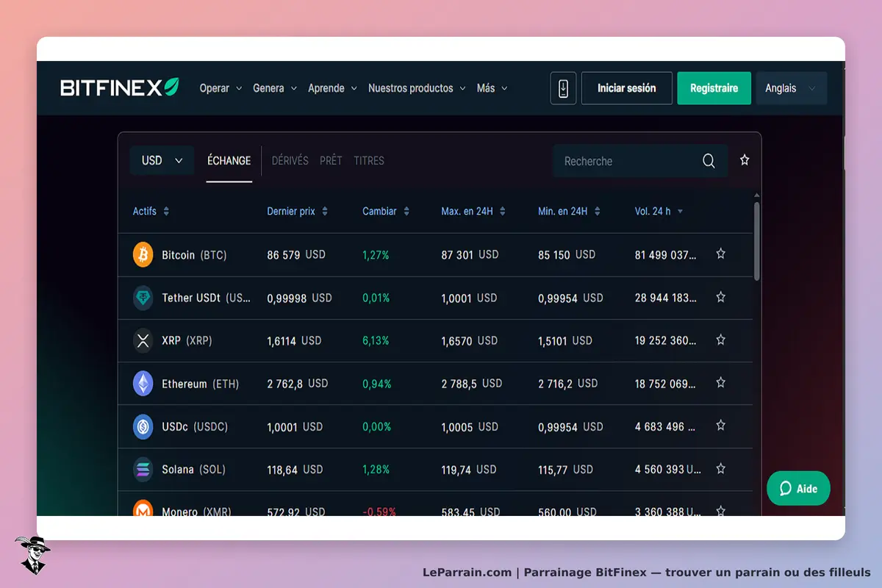The width and height of the screenshot is (882, 588).
Task: Switch to the DÉRIVÉS tab
Action: [x=290, y=160]
